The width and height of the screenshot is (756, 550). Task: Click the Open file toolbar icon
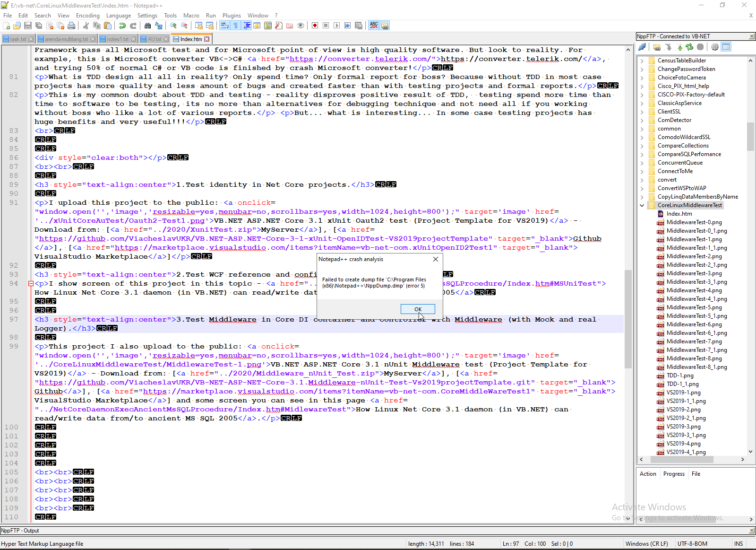(17, 26)
